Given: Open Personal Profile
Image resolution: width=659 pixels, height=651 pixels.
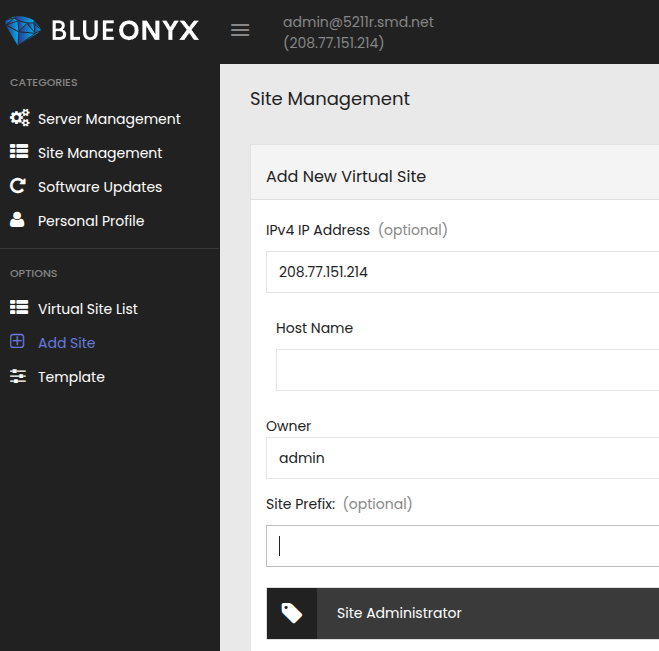Looking at the screenshot, I should point(91,221).
